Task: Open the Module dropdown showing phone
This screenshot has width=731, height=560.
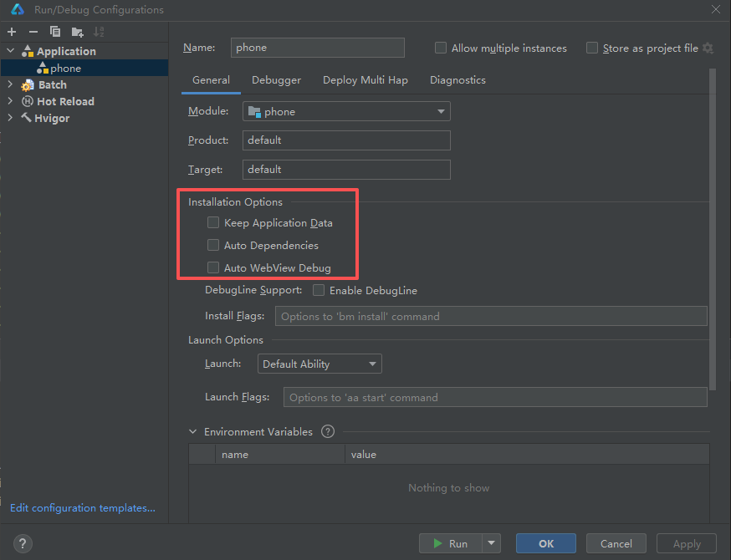Action: pos(346,112)
